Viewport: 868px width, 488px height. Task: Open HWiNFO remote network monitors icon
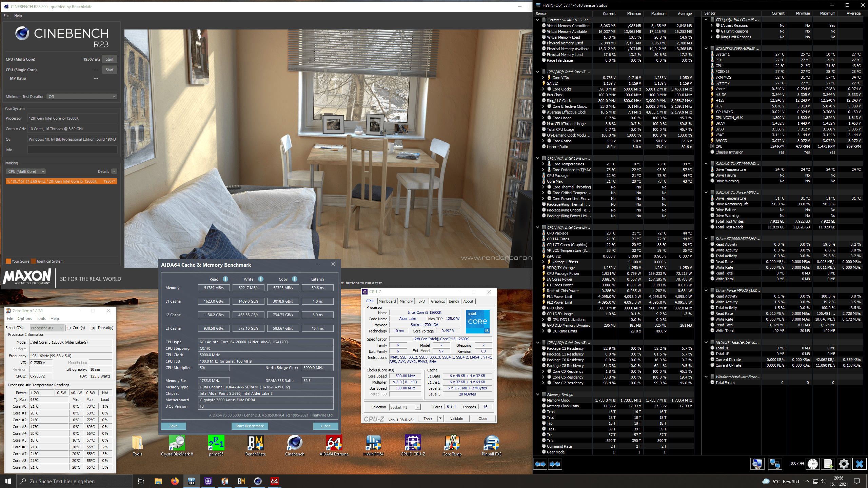coord(775,464)
